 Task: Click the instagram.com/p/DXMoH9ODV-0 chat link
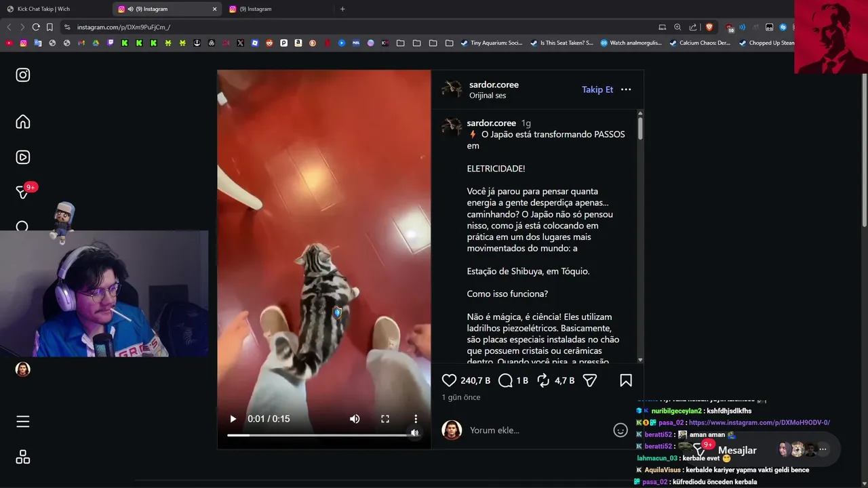(x=759, y=422)
